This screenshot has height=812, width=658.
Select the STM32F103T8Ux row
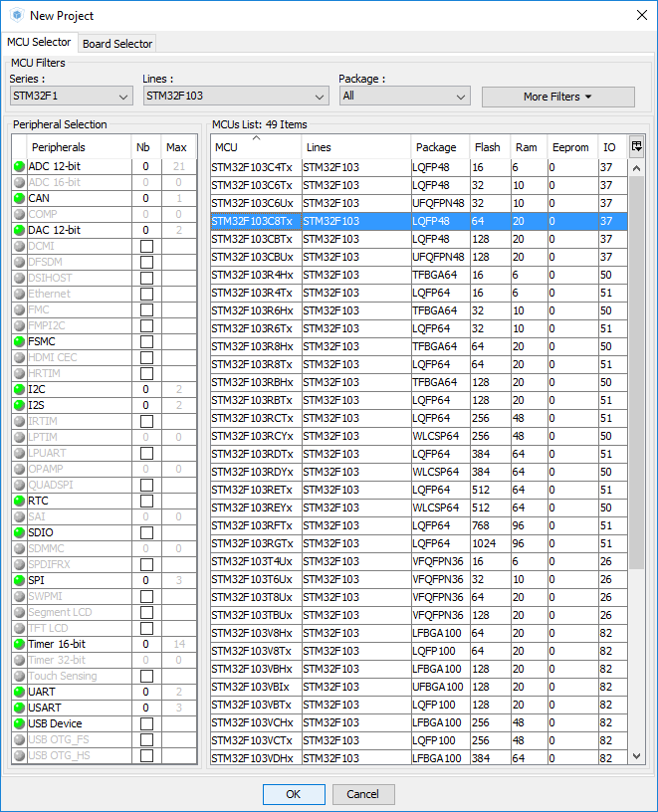click(x=419, y=598)
